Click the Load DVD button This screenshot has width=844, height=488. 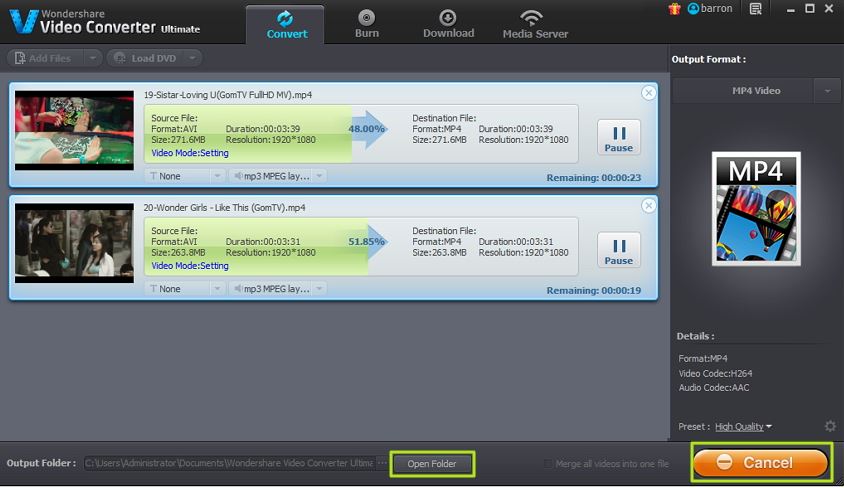point(146,58)
